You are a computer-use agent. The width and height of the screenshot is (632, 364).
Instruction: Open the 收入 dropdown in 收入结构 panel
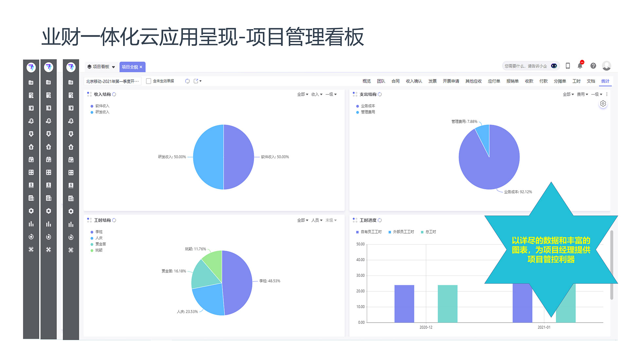coord(316,94)
